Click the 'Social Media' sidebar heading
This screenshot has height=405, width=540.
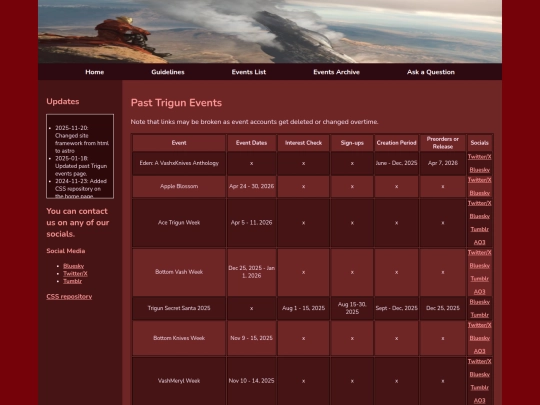[66, 251]
